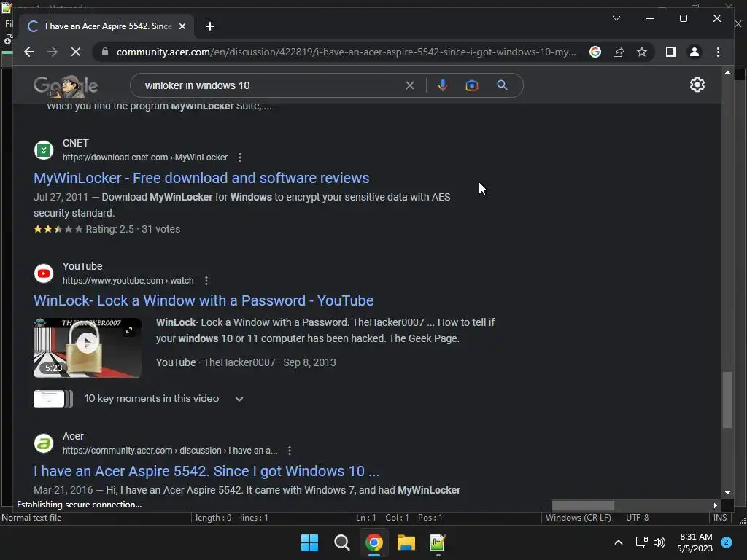Play the WinLock video thumbnail

pyautogui.click(x=88, y=343)
